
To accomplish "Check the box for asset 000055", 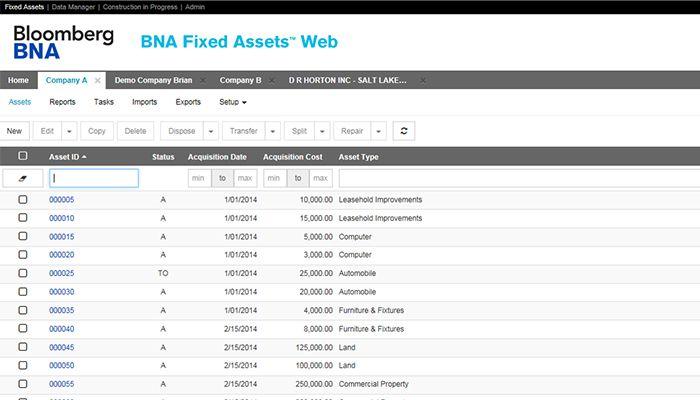I will (x=23, y=384).
